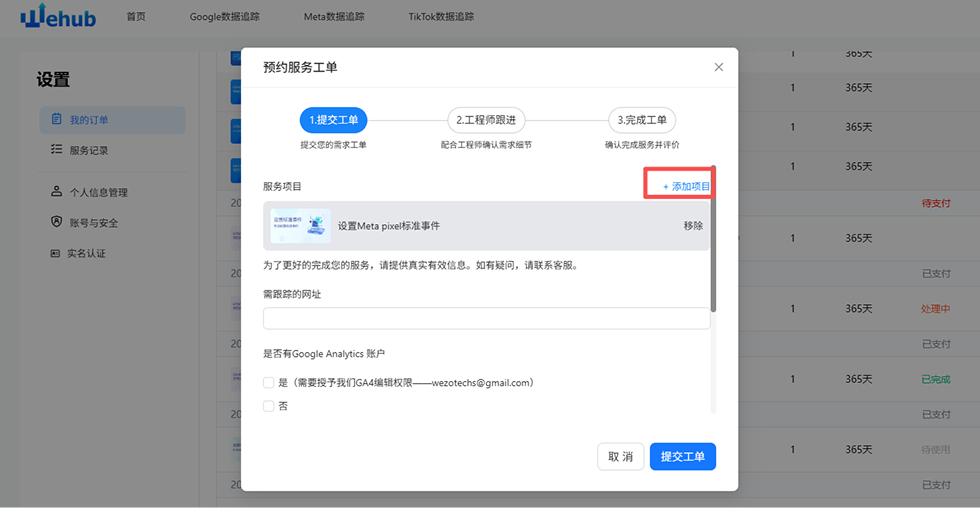Click the 我的订单 clipboard icon
The width and height of the screenshot is (980, 508).
tap(57, 120)
